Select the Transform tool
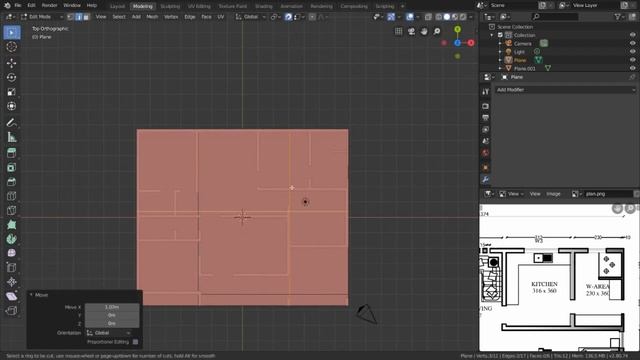The image size is (640, 360). pyautogui.click(x=11, y=106)
